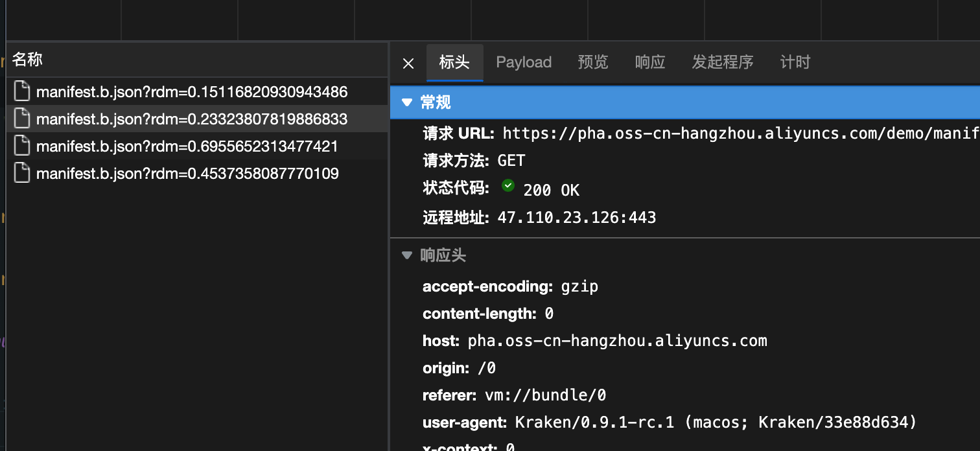Viewport: 980px width, 451px height.
Task: Expand the 常规 section disclosure triangle
Action: pos(406,102)
